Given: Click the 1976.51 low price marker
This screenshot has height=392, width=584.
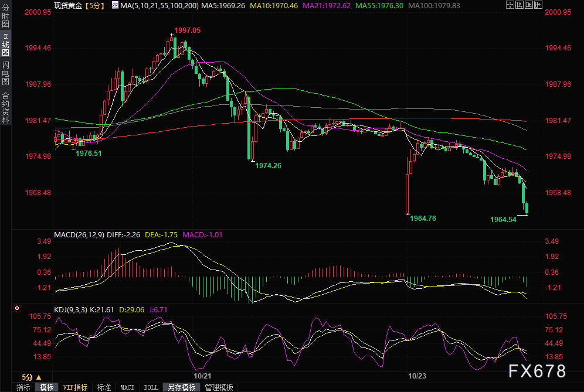Looking at the screenshot, I should (x=89, y=154).
